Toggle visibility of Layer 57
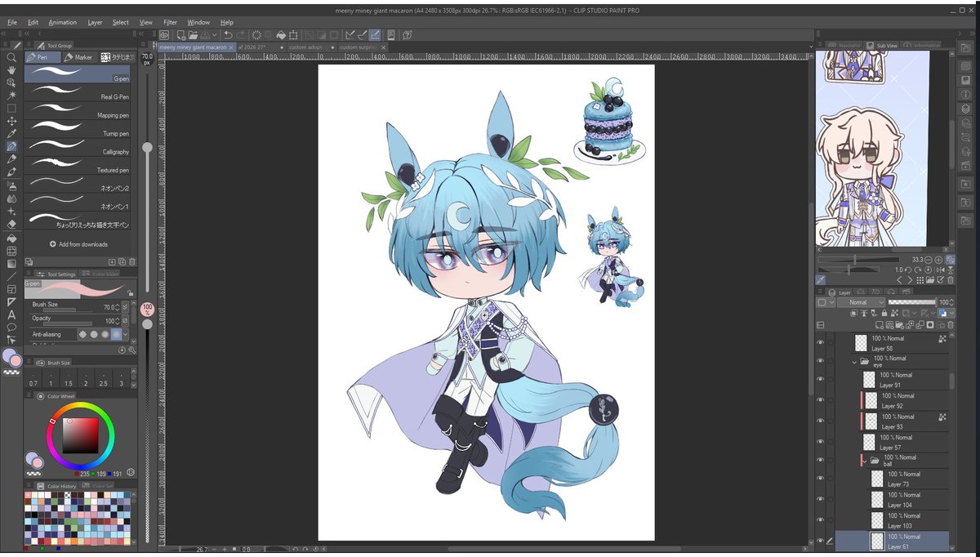Image resolution: width=980 pixels, height=557 pixels. tap(821, 442)
